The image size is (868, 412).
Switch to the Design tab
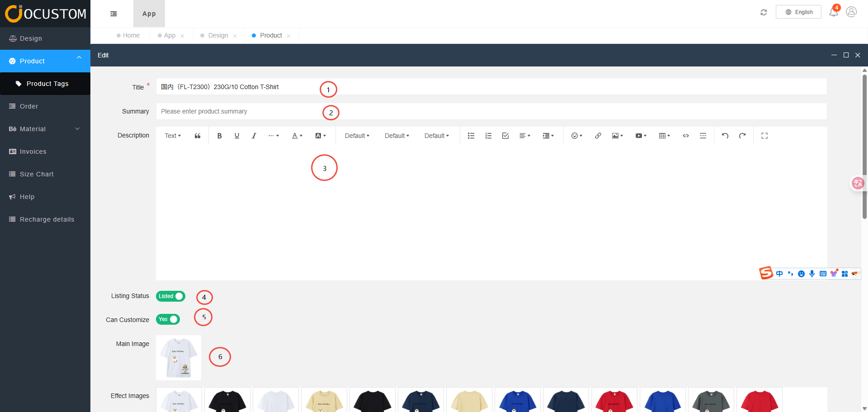click(218, 35)
